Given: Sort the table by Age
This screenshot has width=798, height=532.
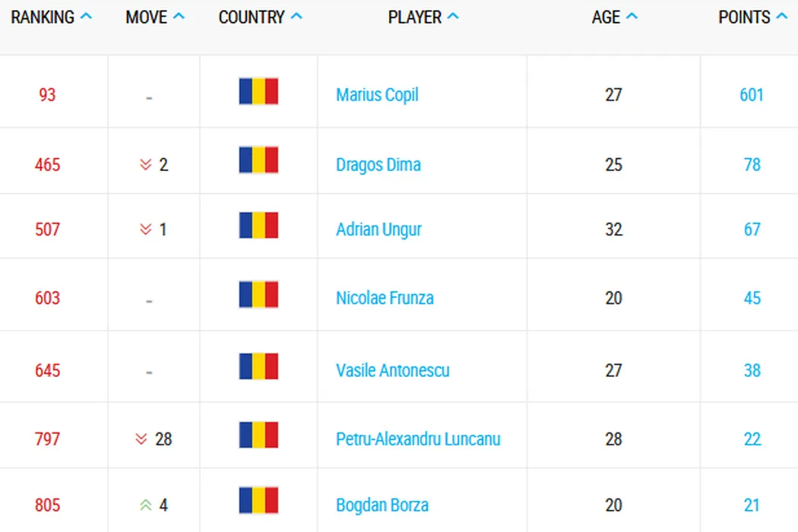Looking at the screenshot, I should click(615, 17).
